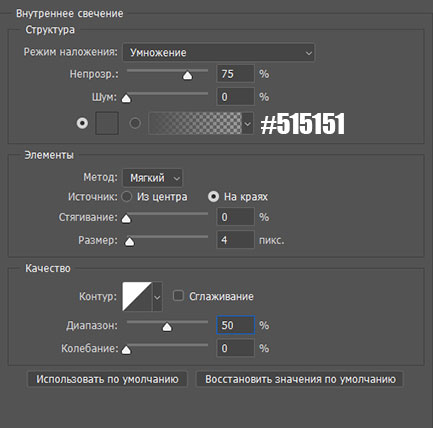
Task: Click the Непрозр. opacity value field
Action: pos(235,74)
